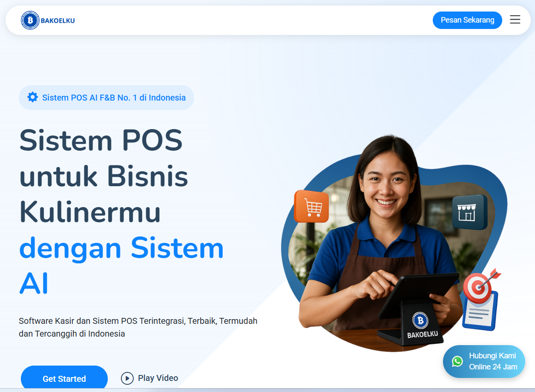
Task: Click the 'Sistem POS untuk Bisnis Kulinermu' heading
Action: pos(104,176)
